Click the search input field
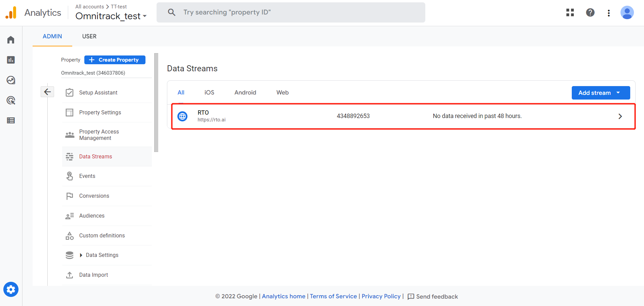Screen dimensions: 644x306 pyautogui.click(x=291, y=12)
